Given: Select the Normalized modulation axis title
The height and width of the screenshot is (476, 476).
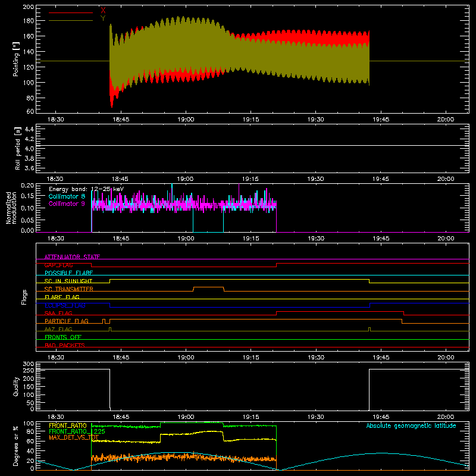Looking at the screenshot, I should (x=11, y=208).
